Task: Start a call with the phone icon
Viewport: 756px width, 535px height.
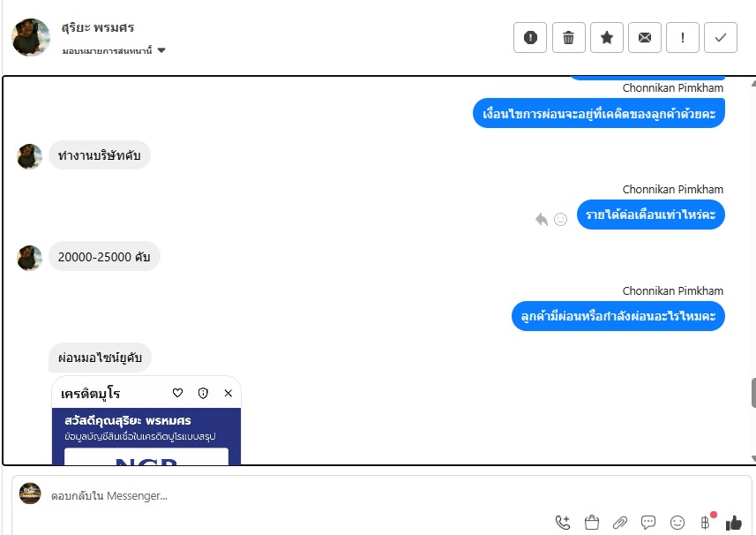Action: (563, 523)
